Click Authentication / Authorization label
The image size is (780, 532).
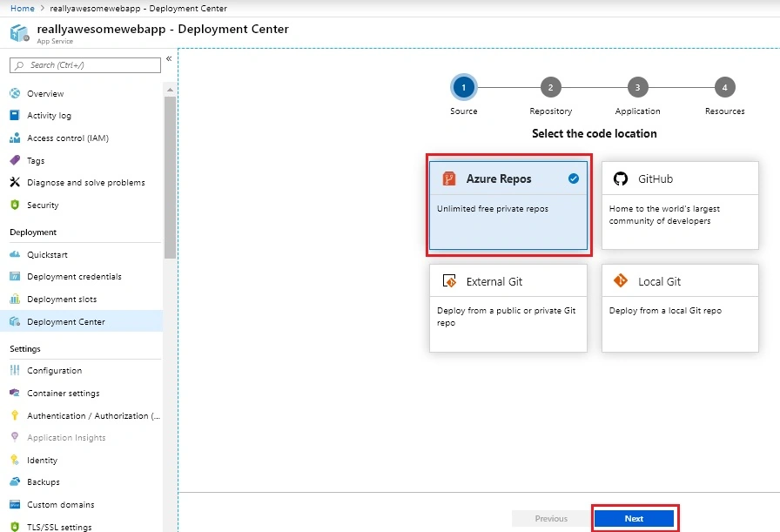tap(93, 415)
